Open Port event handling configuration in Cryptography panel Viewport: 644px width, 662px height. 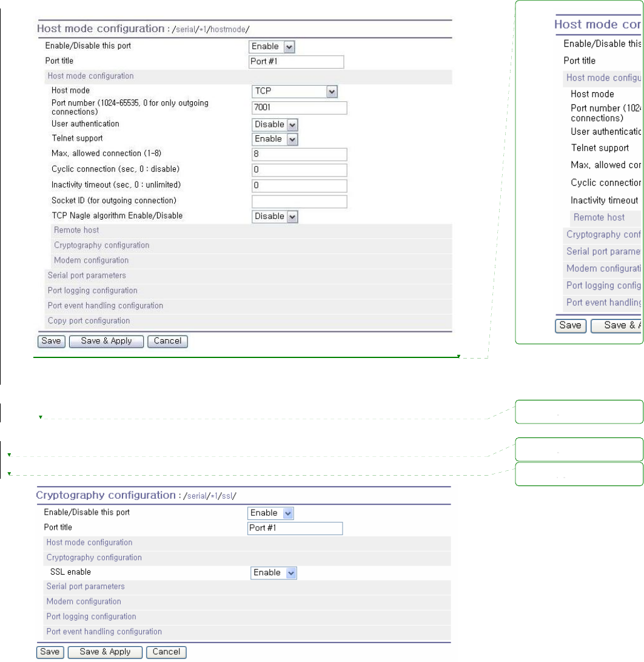pyautogui.click(x=104, y=632)
